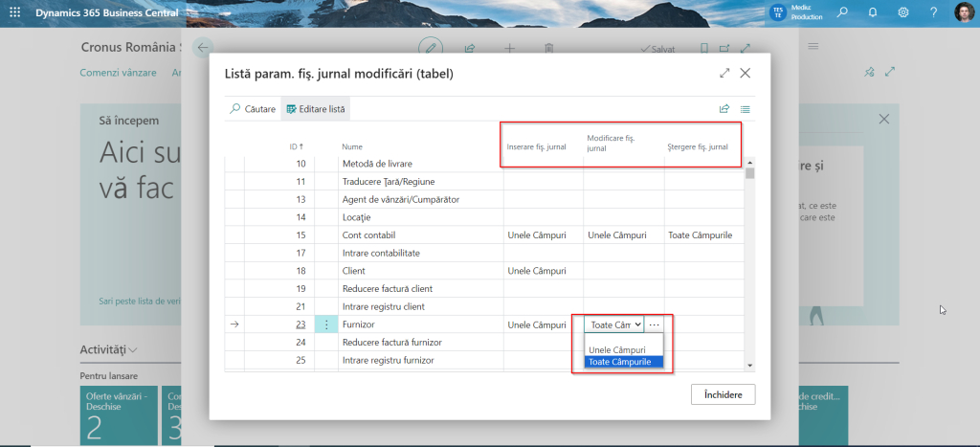The height and width of the screenshot is (447, 980).
Task: Toggle the list view layout icon
Action: 745,109
